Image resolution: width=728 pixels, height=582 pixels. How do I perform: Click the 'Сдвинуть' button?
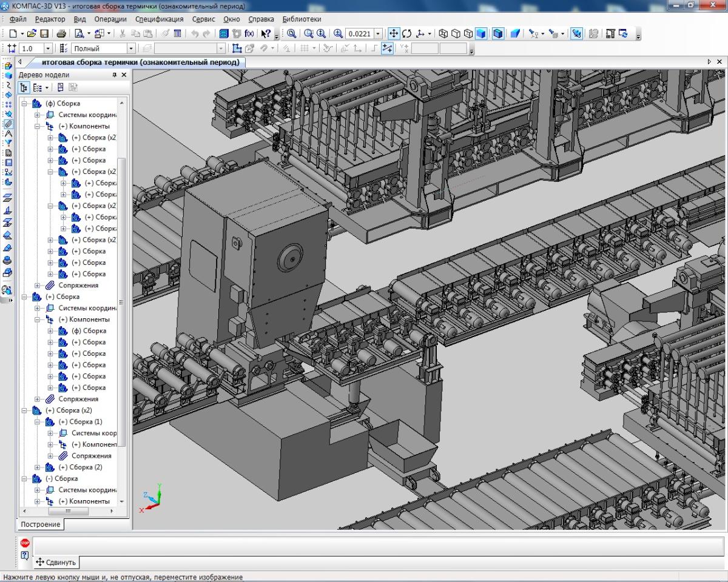point(56,562)
